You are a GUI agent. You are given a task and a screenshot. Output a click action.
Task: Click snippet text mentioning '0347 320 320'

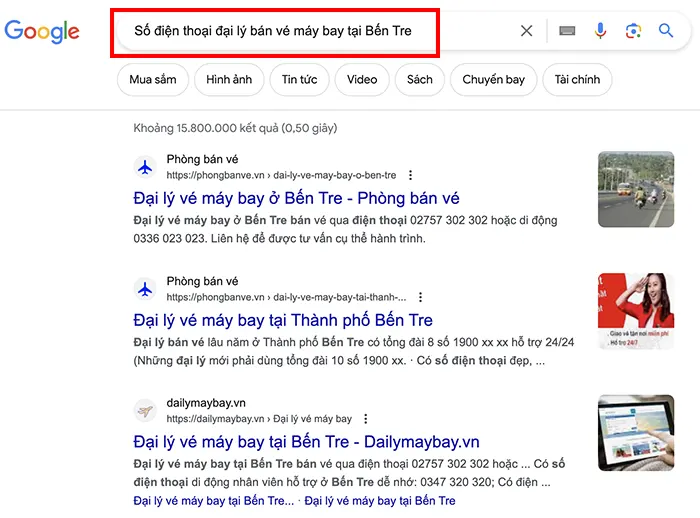[349, 473]
